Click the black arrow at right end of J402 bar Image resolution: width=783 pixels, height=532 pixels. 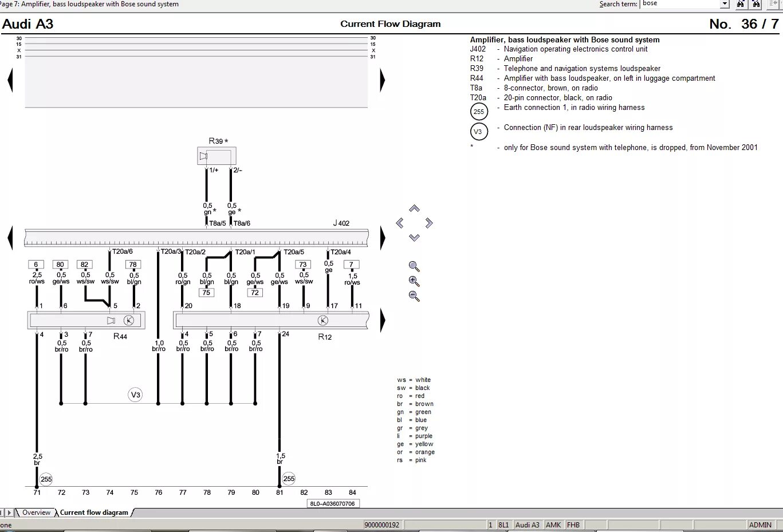383,238
